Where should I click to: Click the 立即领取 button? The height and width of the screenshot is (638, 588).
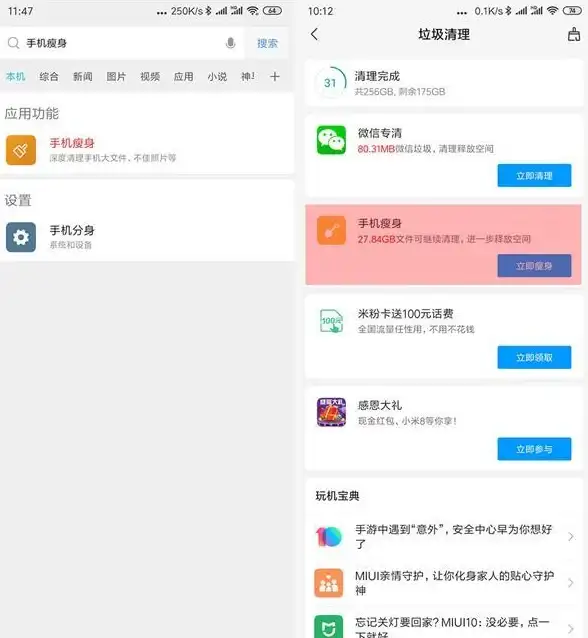pos(534,358)
